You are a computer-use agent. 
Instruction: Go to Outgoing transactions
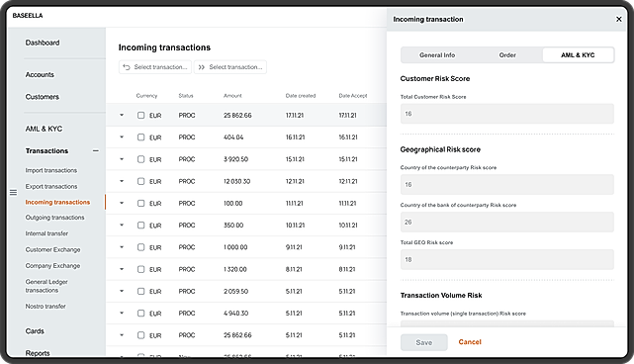coord(55,218)
